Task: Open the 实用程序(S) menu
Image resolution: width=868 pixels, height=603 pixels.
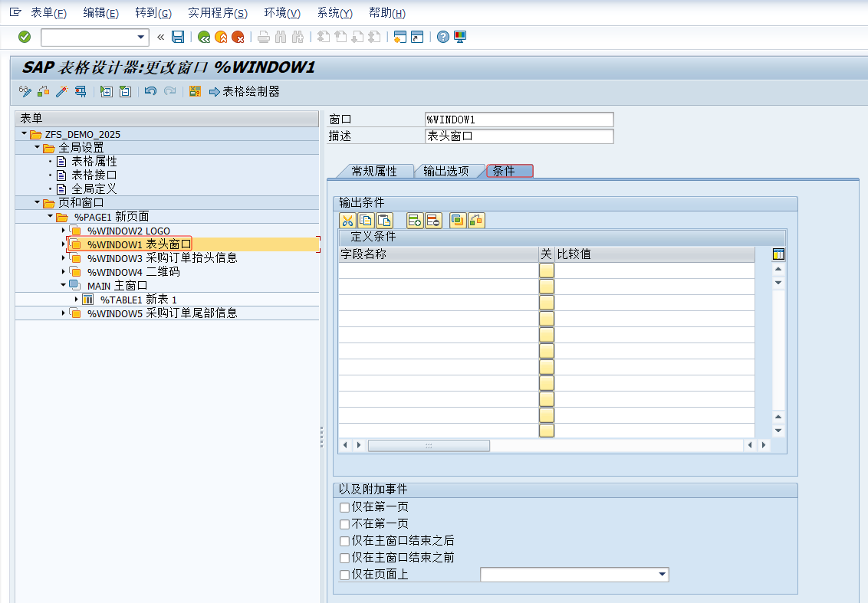Action: pyautogui.click(x=218, y=13)
